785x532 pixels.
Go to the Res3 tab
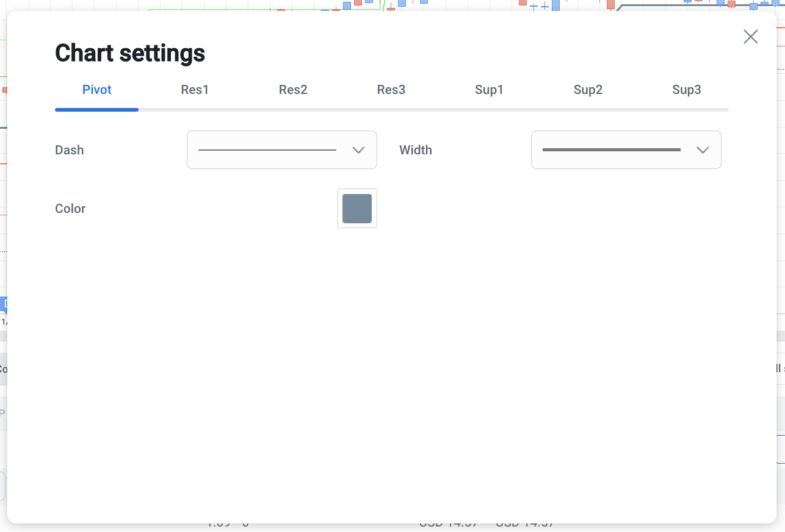391,90
